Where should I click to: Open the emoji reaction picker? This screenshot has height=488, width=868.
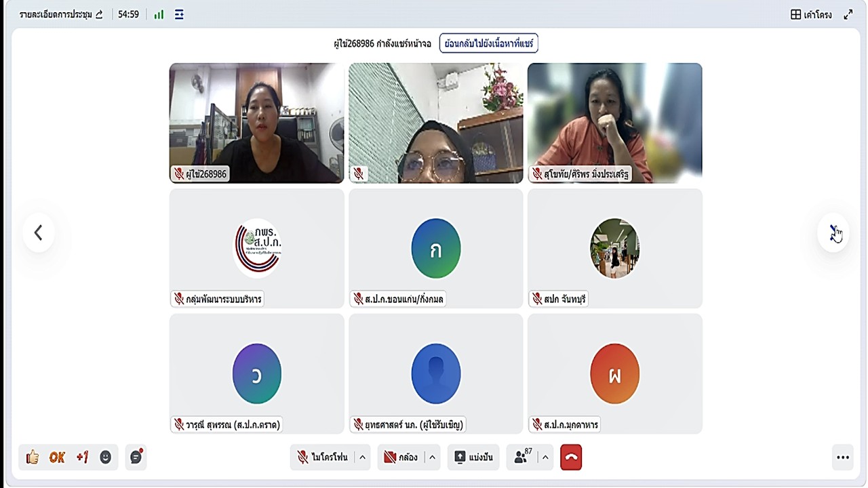tap(105, 457)
